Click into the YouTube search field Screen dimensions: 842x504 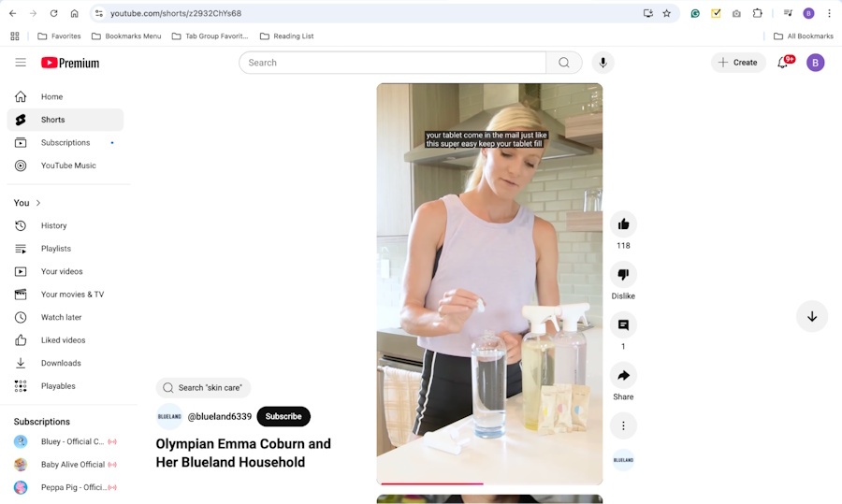point(393,63)
